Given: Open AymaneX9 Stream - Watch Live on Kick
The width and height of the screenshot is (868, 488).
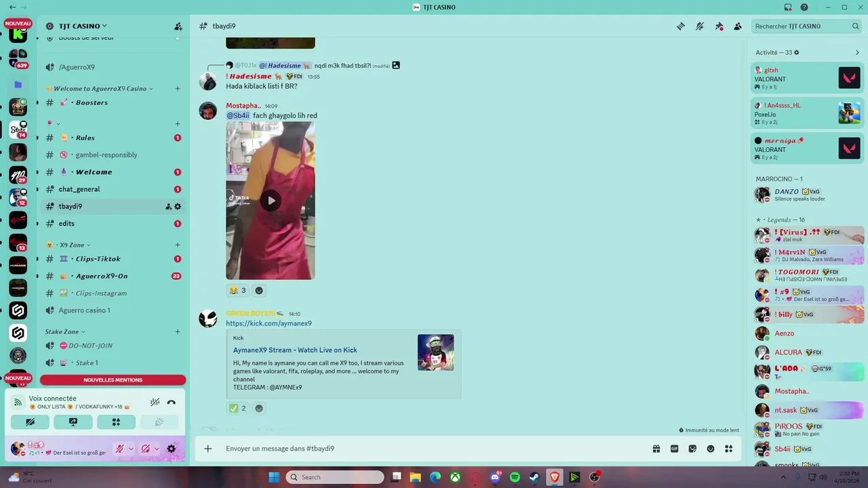Looking at the screenshot, I should [295, 350].
